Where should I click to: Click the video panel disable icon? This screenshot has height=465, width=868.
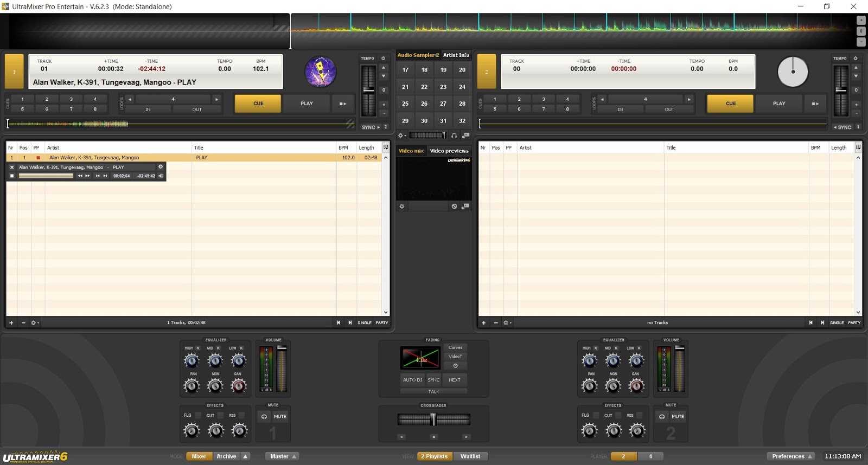(454, 206)
